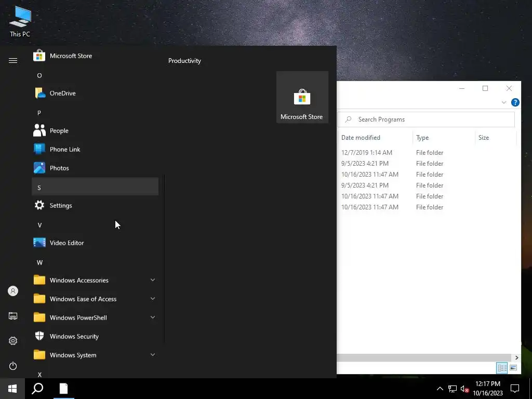Select the taskbar file window icon

click(x=64, y=389)
